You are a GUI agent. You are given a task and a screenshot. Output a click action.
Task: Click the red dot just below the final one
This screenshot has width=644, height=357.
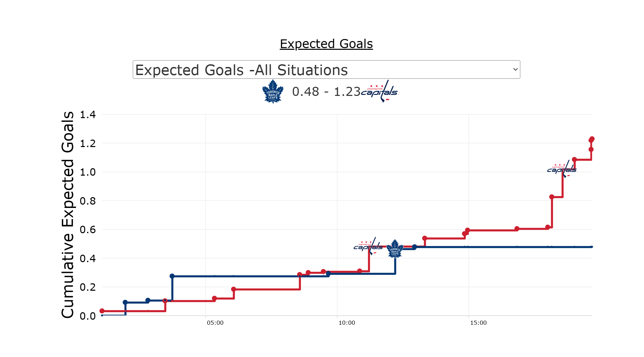pos(591,149)
